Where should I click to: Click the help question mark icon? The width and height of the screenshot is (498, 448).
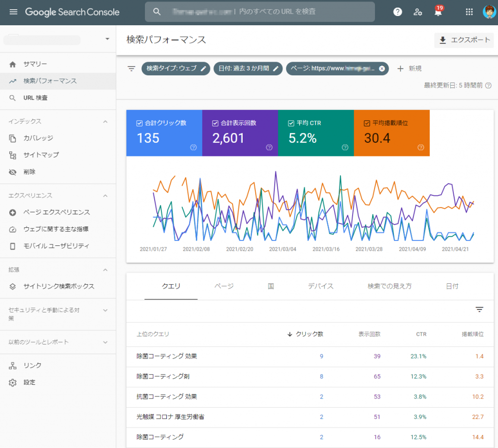click(398, 12)
